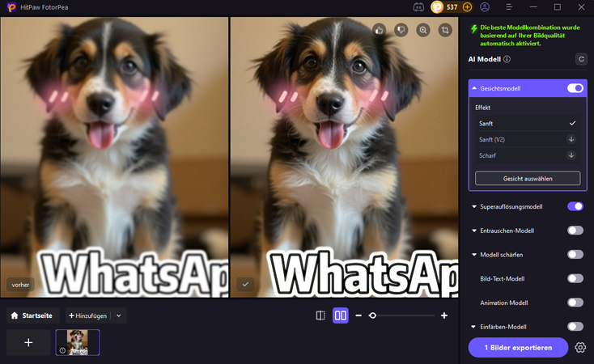The width and height of the screenshot is (594, 364).
Task: Expand the Superauflösungsmodell section arrow
Action: tap(474, 207)
